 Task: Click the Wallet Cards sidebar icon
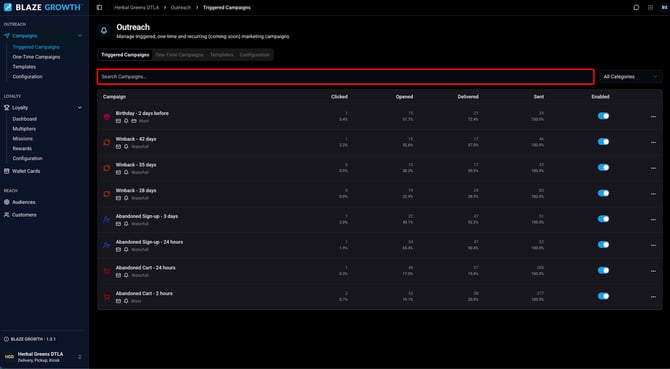(x=7, y=171)
